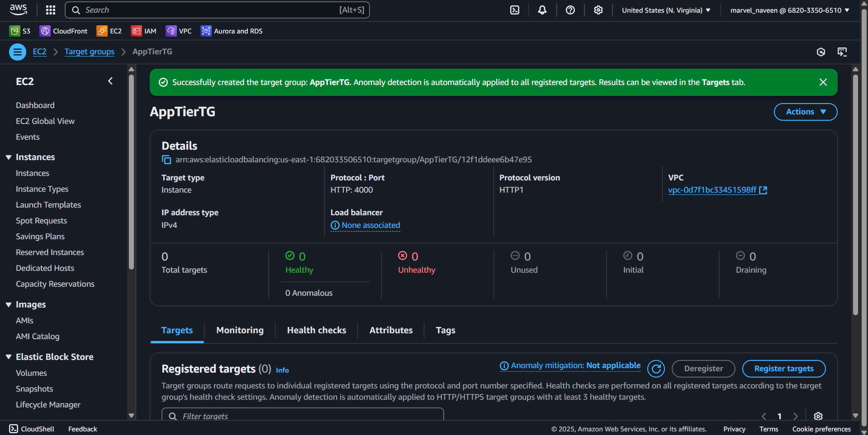Collapse the Instances section in sidebar

(9, 157)
